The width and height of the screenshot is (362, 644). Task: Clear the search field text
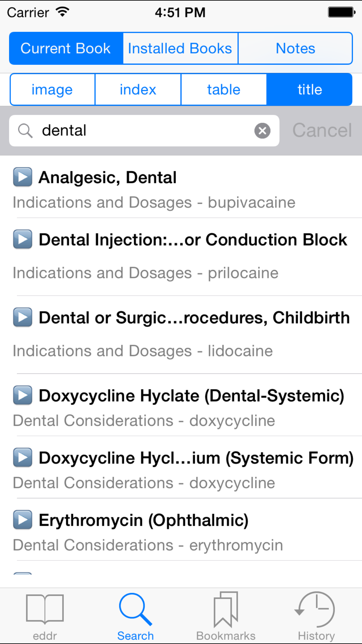pos(262,131)
